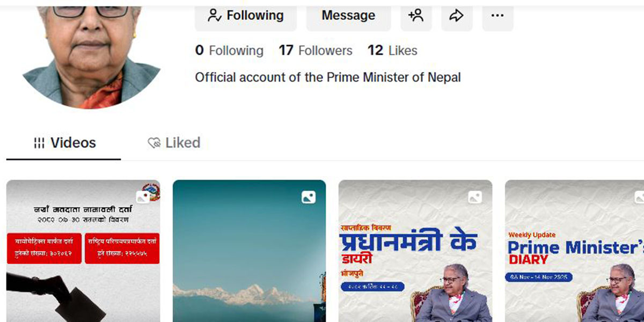The image size is (644, 322).
Task: Open the 0 Following list
Action: pyautogui.click(x=229, y=50)
